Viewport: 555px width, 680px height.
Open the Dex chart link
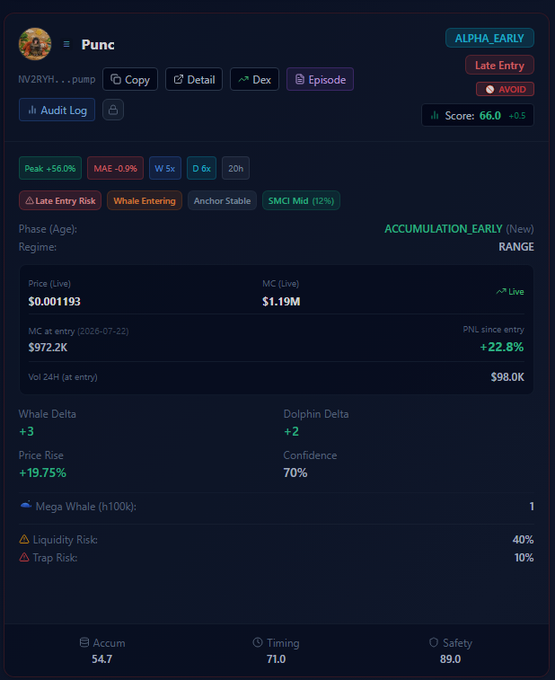(255, 79)
